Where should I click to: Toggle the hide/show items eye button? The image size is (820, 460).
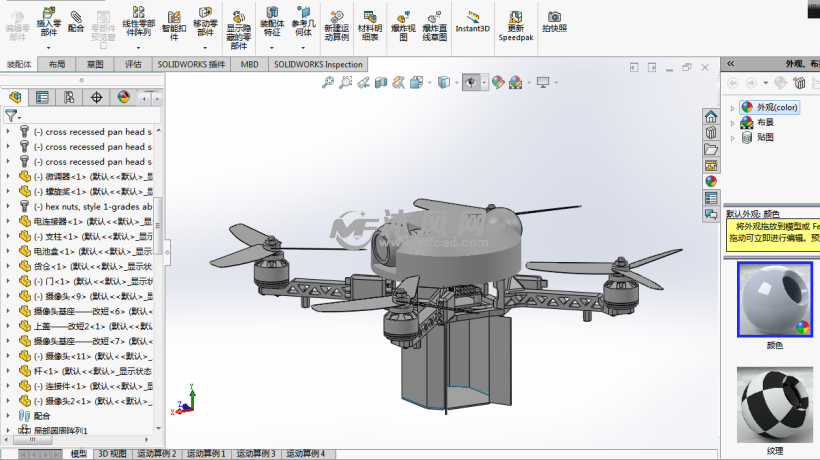point(469,83)
